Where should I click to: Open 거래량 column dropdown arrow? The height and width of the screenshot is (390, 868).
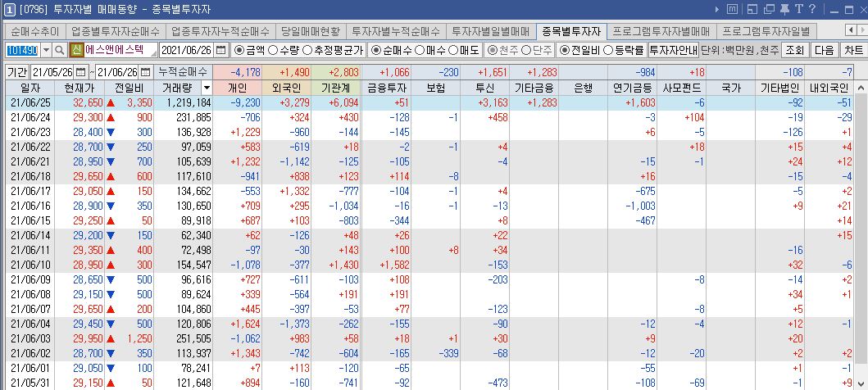click(x=207, y=88)
